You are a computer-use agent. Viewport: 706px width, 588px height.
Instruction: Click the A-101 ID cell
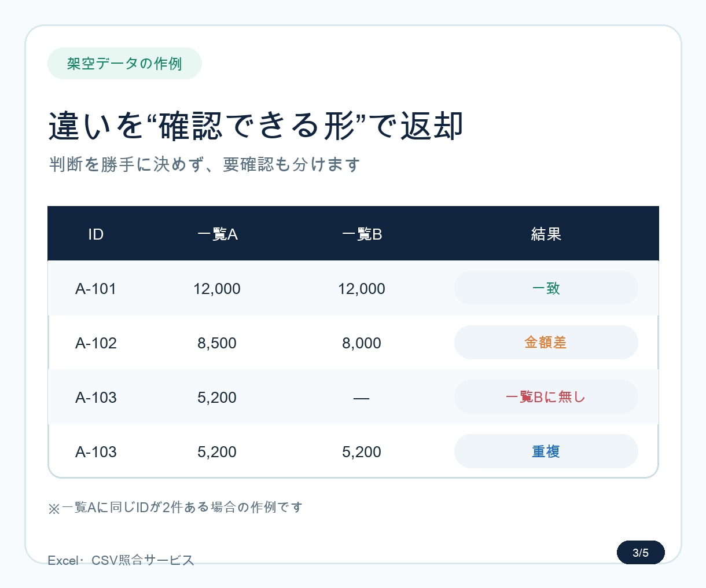(96, 289)
